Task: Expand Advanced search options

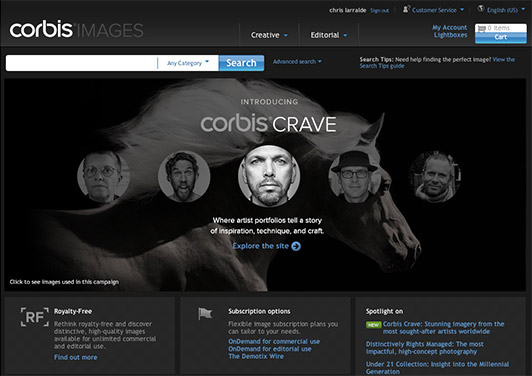Action: pos(297,62)
